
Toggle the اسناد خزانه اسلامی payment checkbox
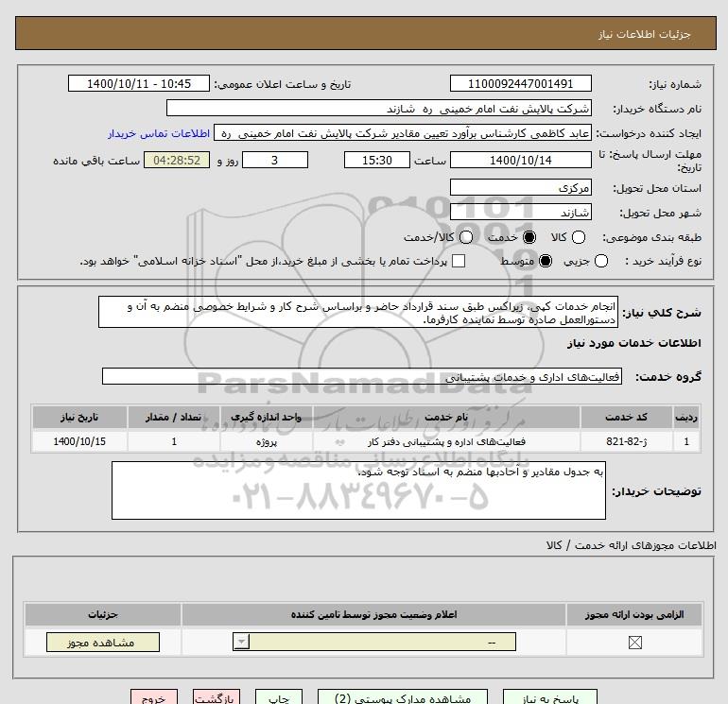tap(459, 261)
